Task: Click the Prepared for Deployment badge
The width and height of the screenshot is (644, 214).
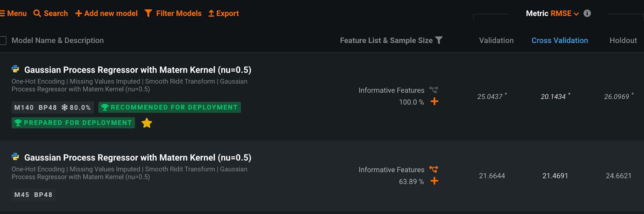Action: 73,123
